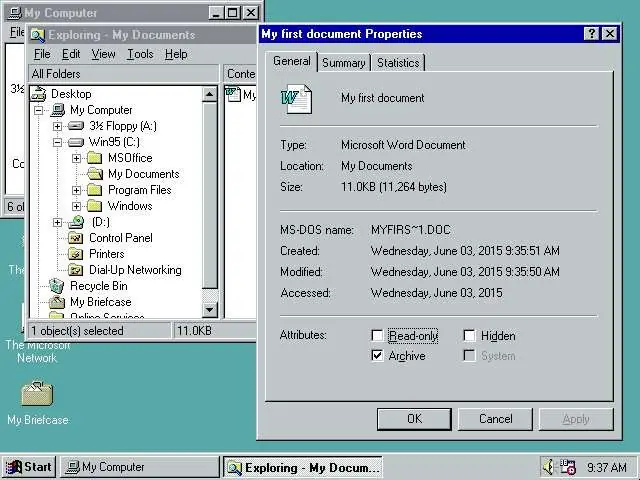Screen dimensions: 640x480
Task: Expand the Program Files folder node
Action: [76, 190]
